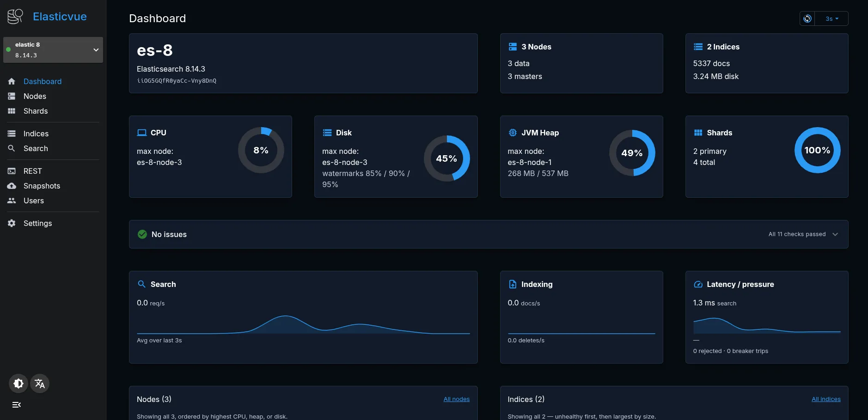Click the Elasticvue logo icon
This screenshot has height=420, width=868.
coord(15,17)
